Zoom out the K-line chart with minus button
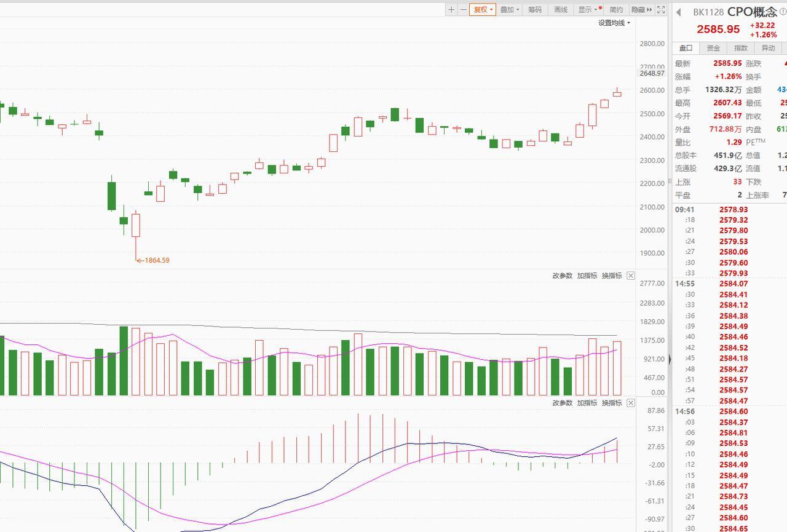This screenshot has height=532, width=787. tap(463, 10)
